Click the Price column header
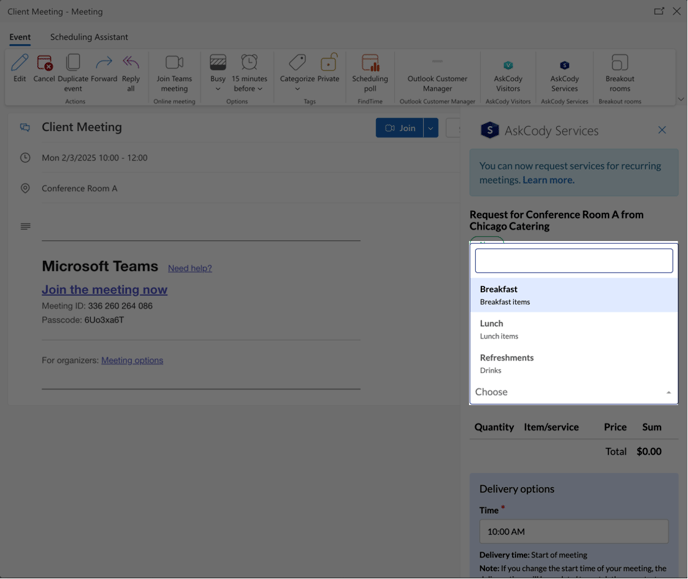Image resolution: width=688 pixels, height=579 pixels. (615, 427)
